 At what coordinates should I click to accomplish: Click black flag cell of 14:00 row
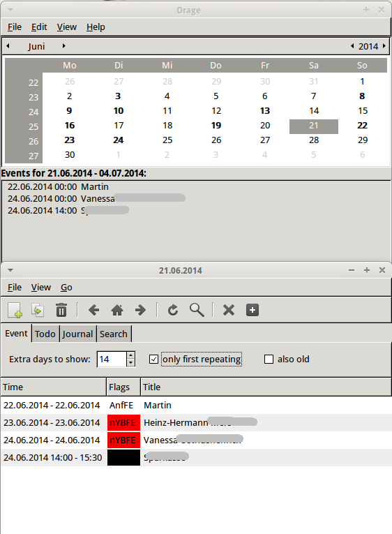[123, 457]
